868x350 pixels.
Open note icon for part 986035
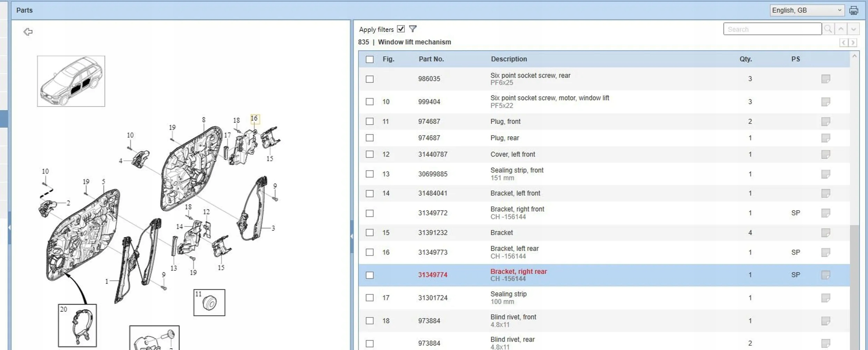pyautogui.click(x=826, y=79)
